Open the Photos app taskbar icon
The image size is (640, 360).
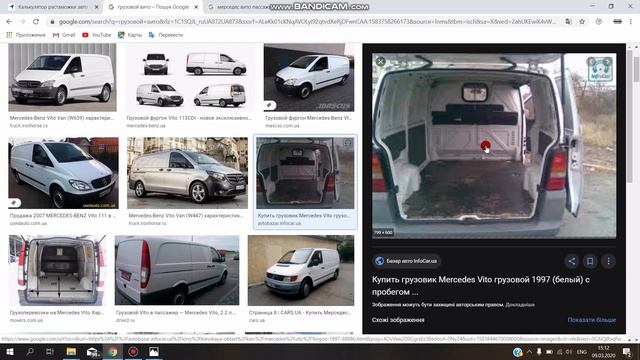pyautogui.click(x=154, y=351)
